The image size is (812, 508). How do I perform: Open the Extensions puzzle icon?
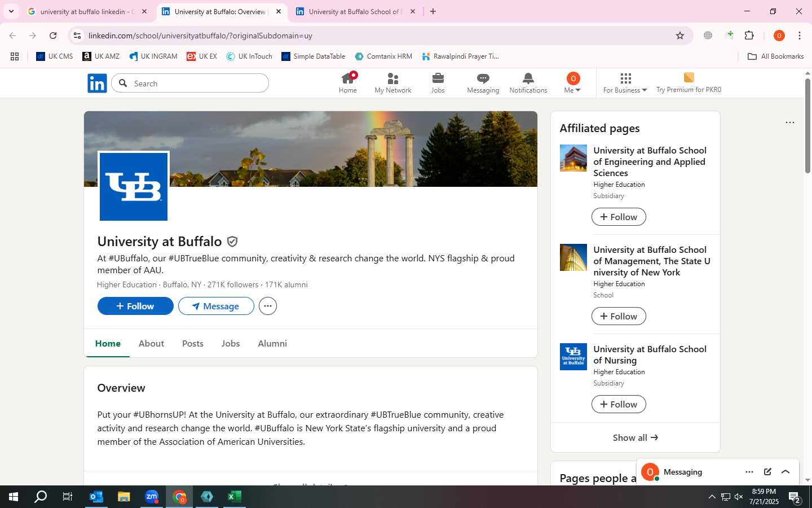749,36
